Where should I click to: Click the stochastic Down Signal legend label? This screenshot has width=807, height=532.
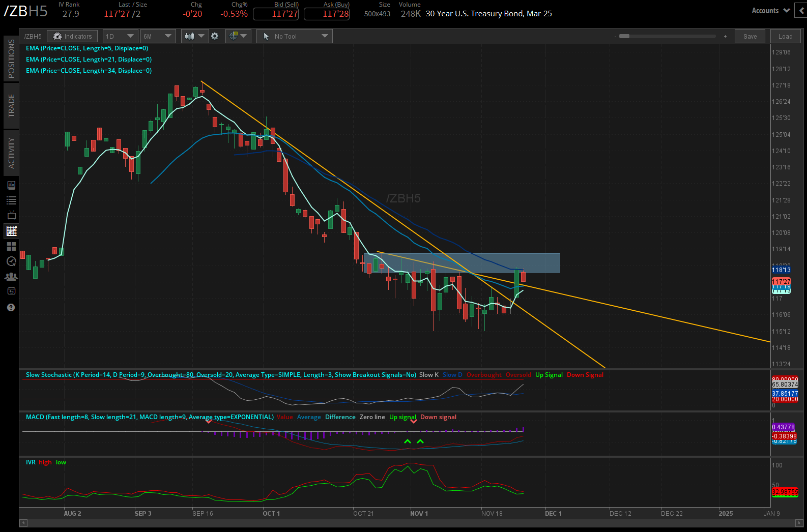coord(585,375)
